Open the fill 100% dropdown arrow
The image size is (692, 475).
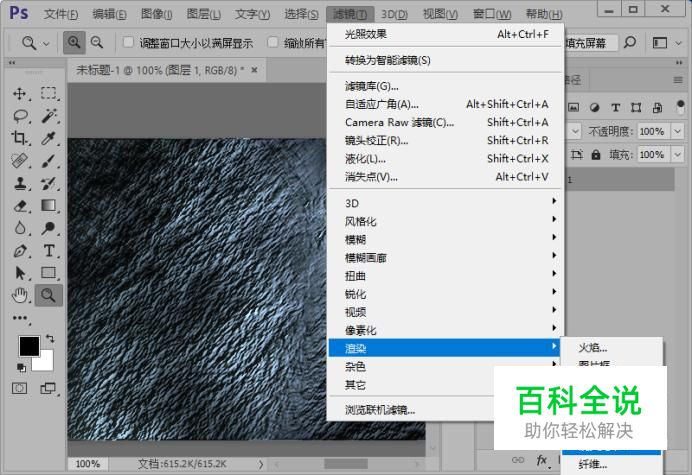click(677, 155)
